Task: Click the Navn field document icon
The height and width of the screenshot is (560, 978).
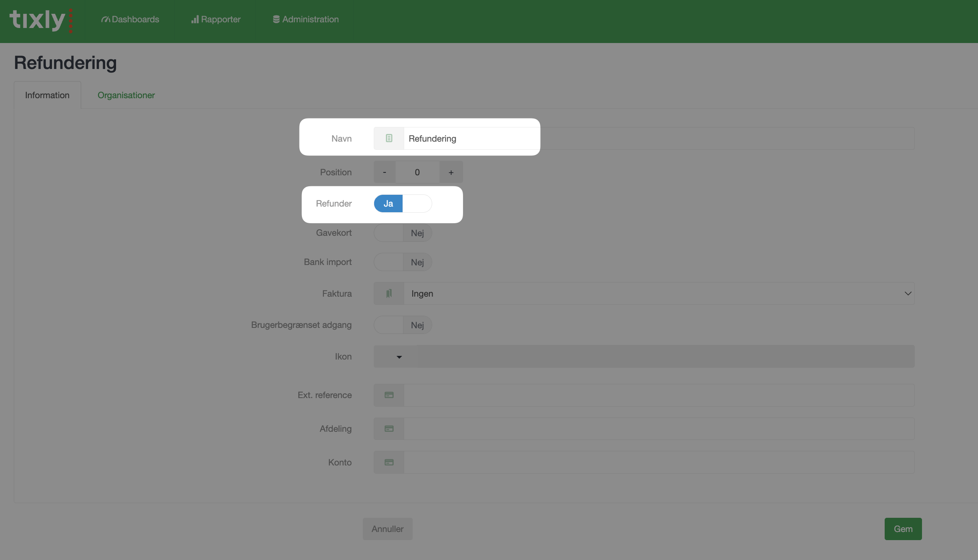Action: pyautogui.click(x=389, y=138)
